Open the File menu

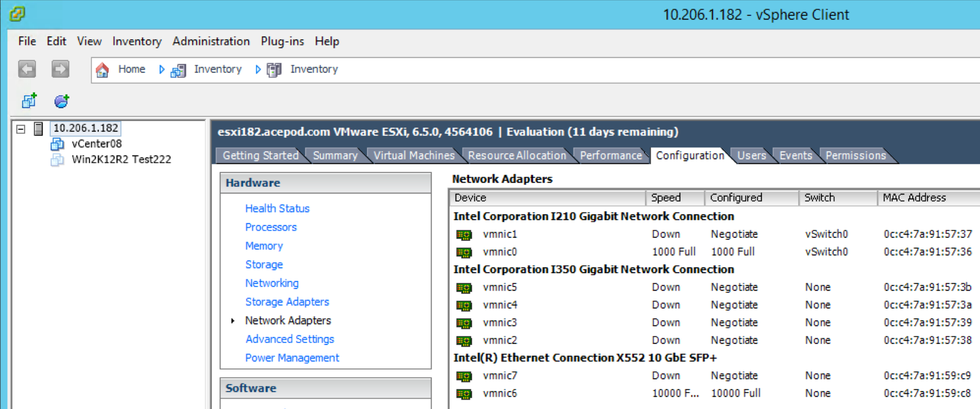tap(27, 41)
